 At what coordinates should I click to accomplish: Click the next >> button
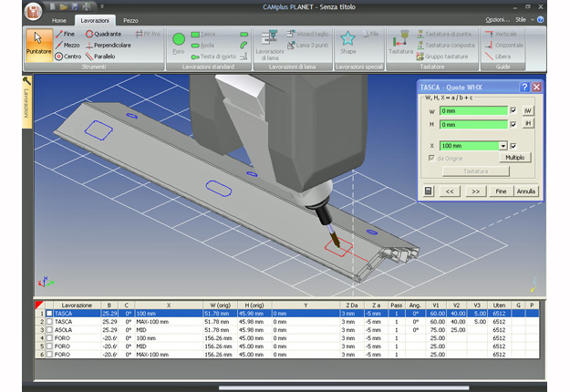[x=475, y=191]
